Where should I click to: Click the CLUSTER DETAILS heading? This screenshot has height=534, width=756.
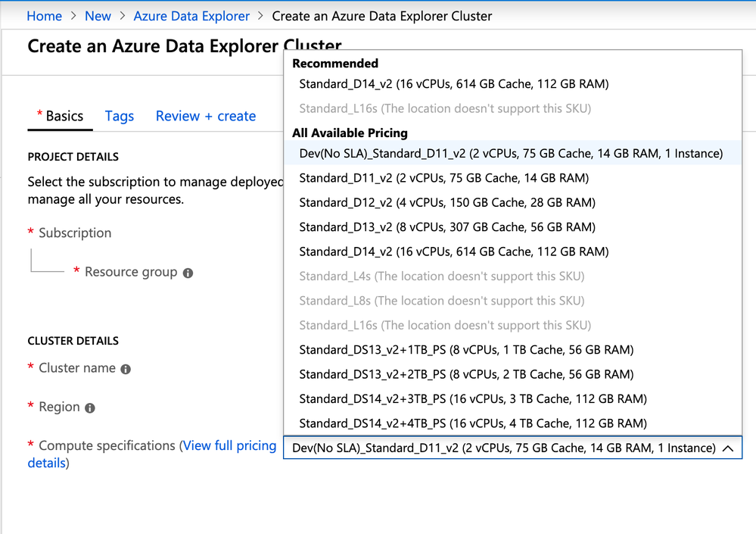(73, 341)
